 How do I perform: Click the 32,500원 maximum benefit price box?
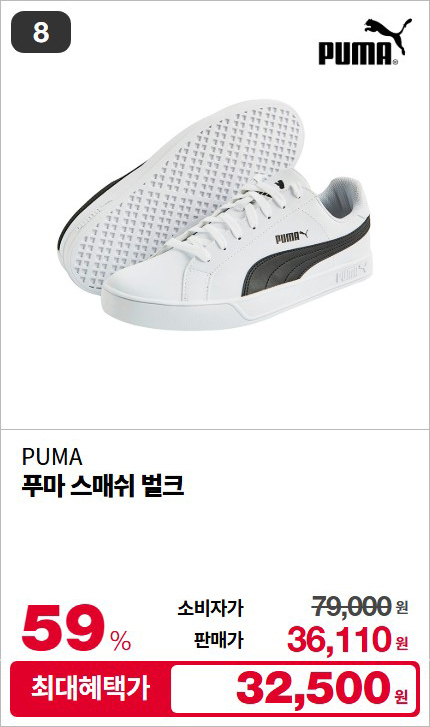[294, 688]
